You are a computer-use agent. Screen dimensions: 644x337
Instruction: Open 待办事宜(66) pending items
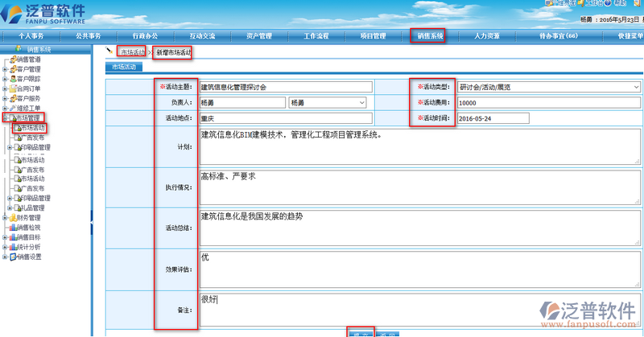pyautogui.click(x=558, y=36)
